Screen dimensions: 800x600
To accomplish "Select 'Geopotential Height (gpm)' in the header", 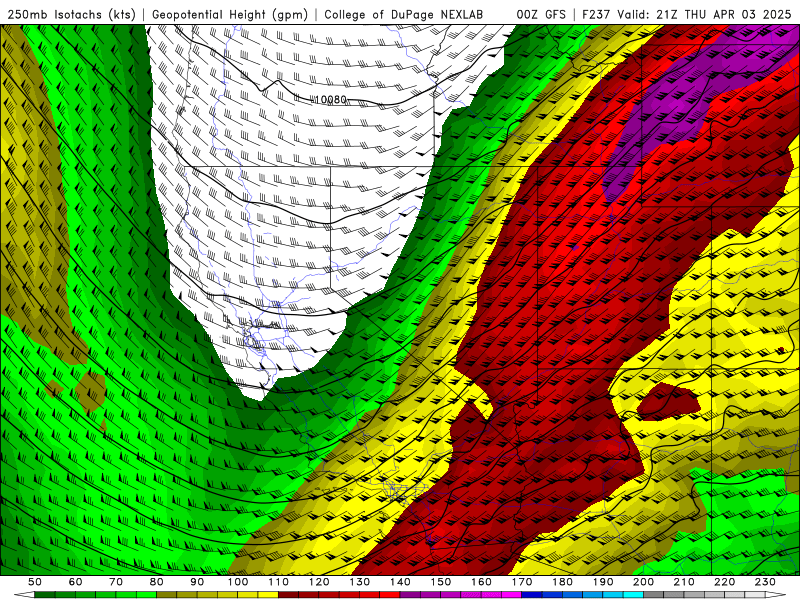I will pyautogui.click(x=230, y=14).
